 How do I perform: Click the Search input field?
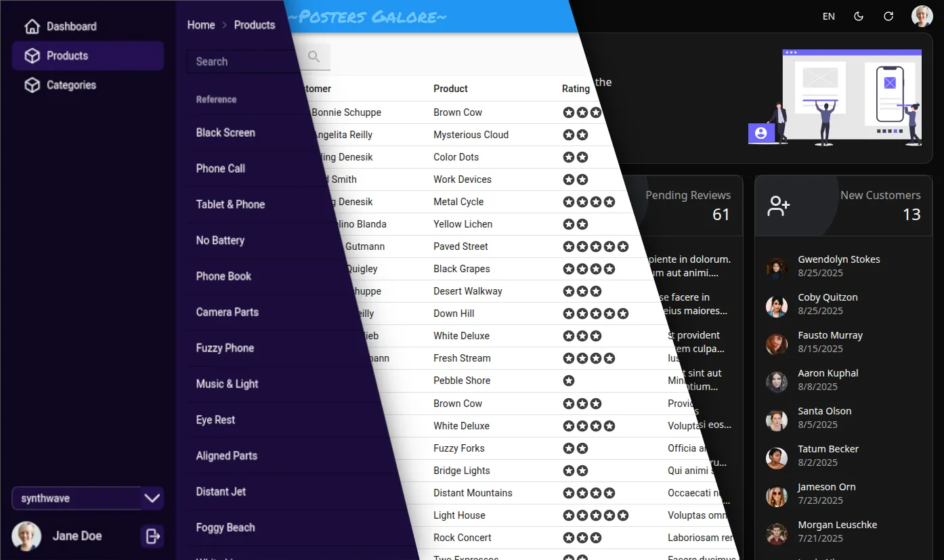240,62
